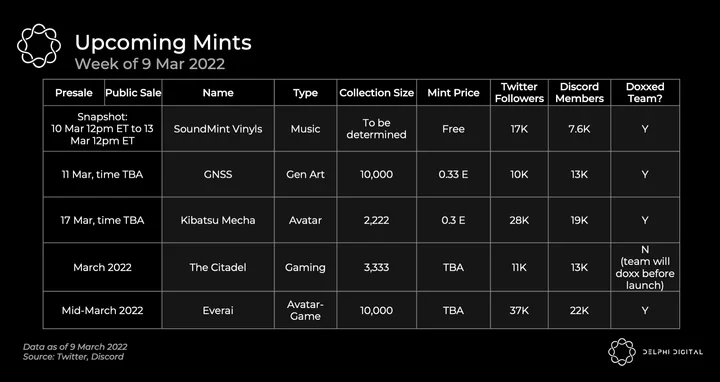
Task: Click The Citadel project name
Action: (218, 267)
